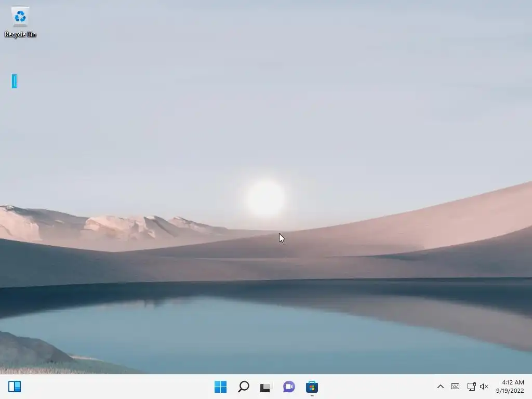Open the Windows Start menu
This screenshot has width=532, height=399.
click(220, 387)
